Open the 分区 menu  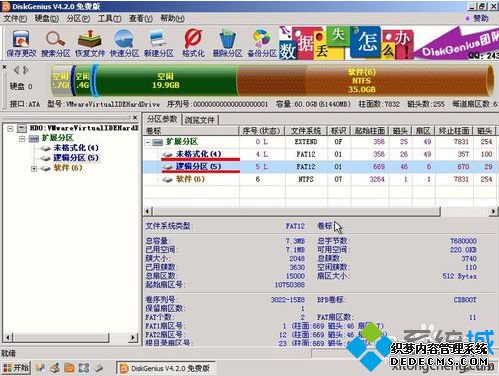pyautogui.click(x=78, y=19)
